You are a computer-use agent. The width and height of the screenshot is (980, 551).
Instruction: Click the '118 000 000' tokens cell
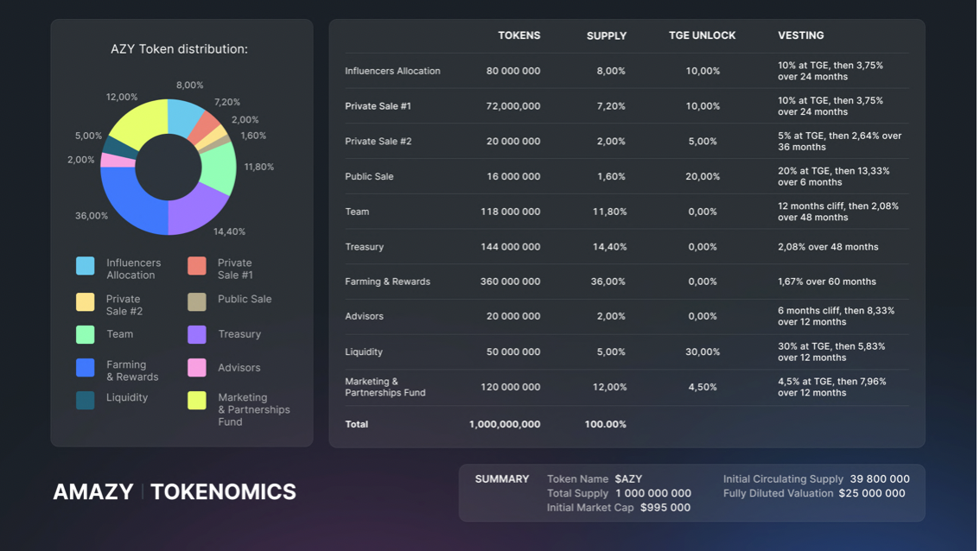pyautogui.click(x=510, y=212)
